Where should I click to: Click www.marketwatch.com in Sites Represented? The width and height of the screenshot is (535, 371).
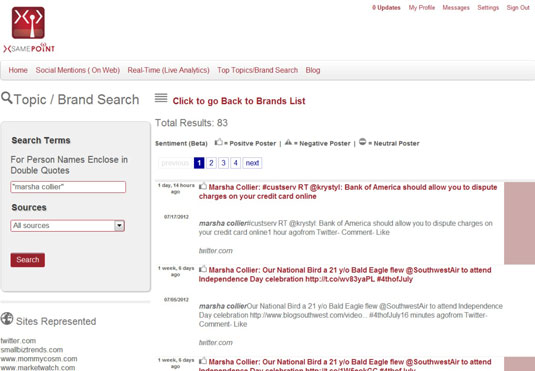38,368
